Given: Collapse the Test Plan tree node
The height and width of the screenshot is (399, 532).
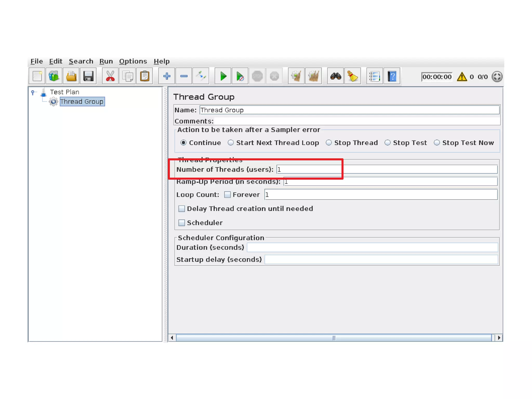Looking at the screenshot, I should [x=33, y=92].
